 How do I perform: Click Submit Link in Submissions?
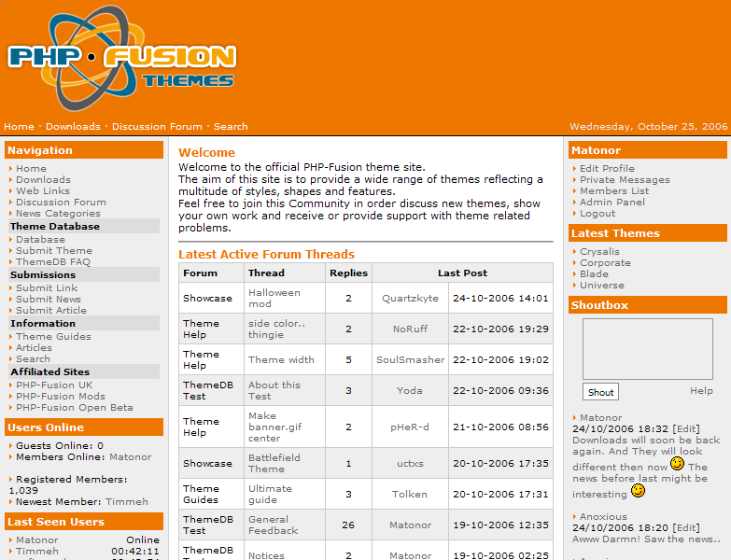coord(47,287)
